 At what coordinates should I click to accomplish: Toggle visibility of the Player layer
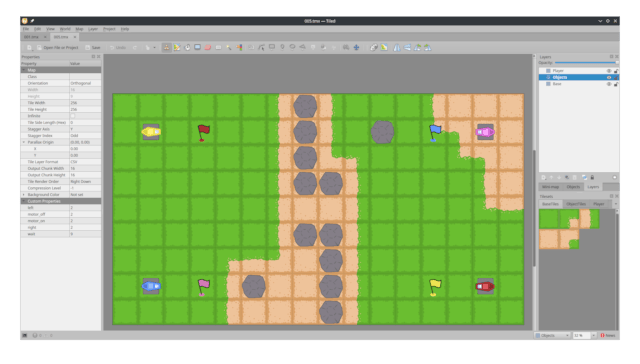click(609, 71)
